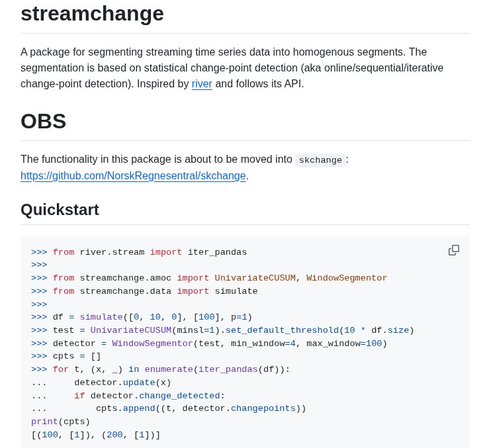Click set_default_threshold in the test line
Screen dimensions: 487x448
(x=282, y=330)
